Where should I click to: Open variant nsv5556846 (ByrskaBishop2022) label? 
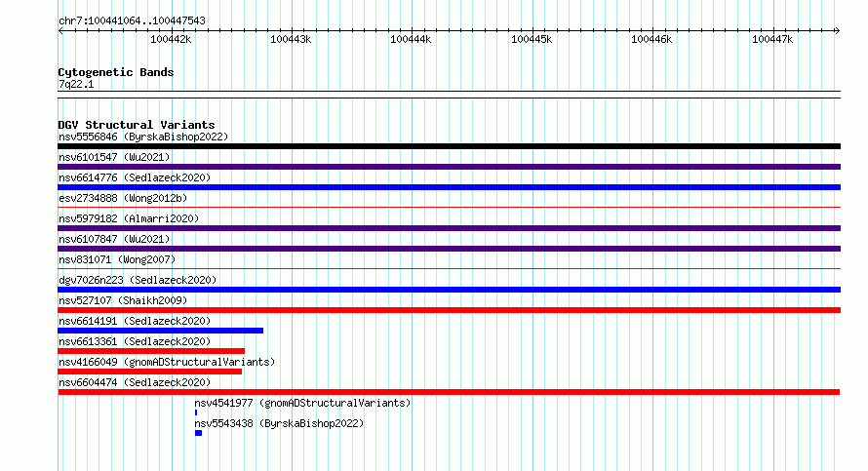(143, 137)
